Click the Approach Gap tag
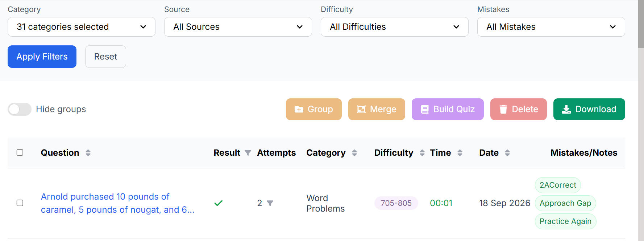Viewport: 644px width, 241px height. click(x=565, y=203)
